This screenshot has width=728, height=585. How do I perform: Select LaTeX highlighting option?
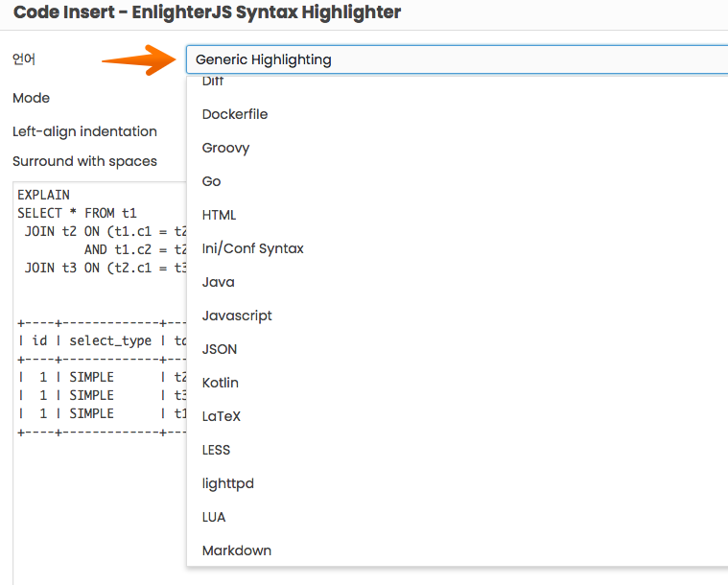click(458, 416)
